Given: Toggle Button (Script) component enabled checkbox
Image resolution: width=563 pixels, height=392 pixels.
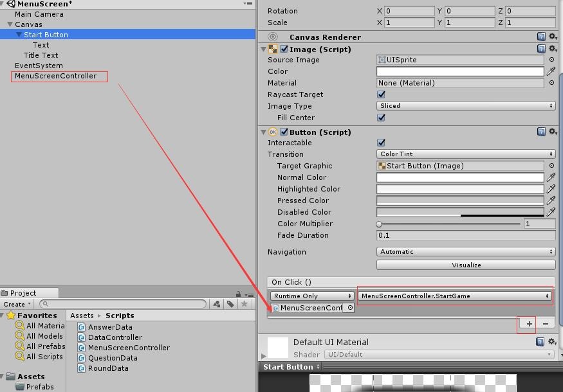Looking at the screenshot, I should coord(284,132).
